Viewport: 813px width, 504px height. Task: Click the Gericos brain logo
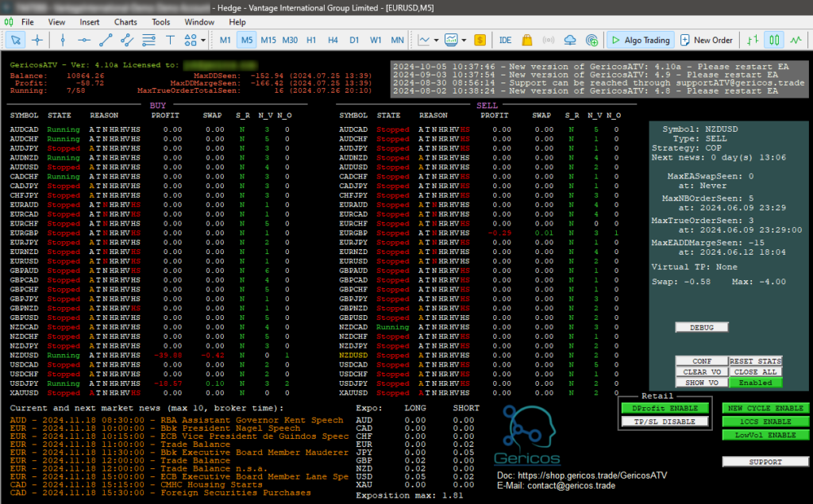pos(528,434)
